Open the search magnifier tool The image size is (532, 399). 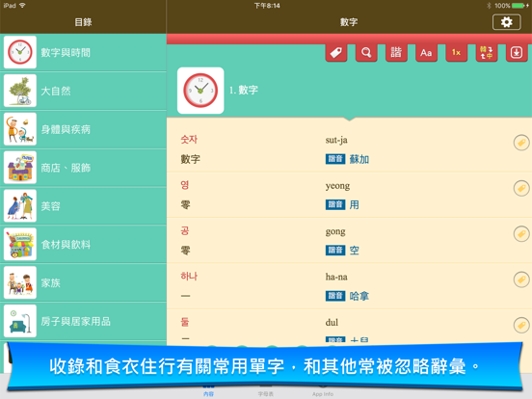[366, 53]
